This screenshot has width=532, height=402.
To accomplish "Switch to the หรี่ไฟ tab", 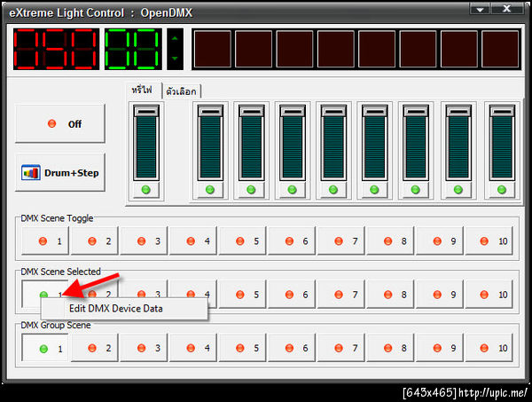I will (x=142, y=91).
